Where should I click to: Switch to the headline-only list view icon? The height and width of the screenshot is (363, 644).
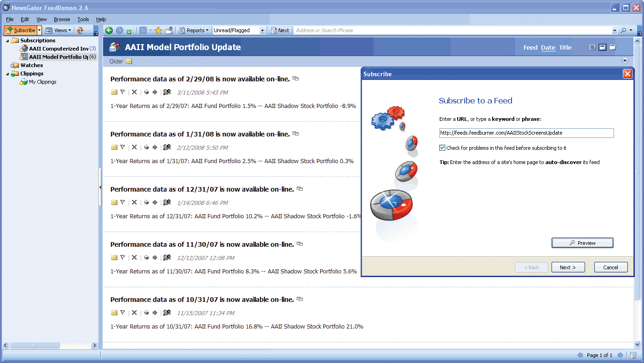[x=592, y=47]
